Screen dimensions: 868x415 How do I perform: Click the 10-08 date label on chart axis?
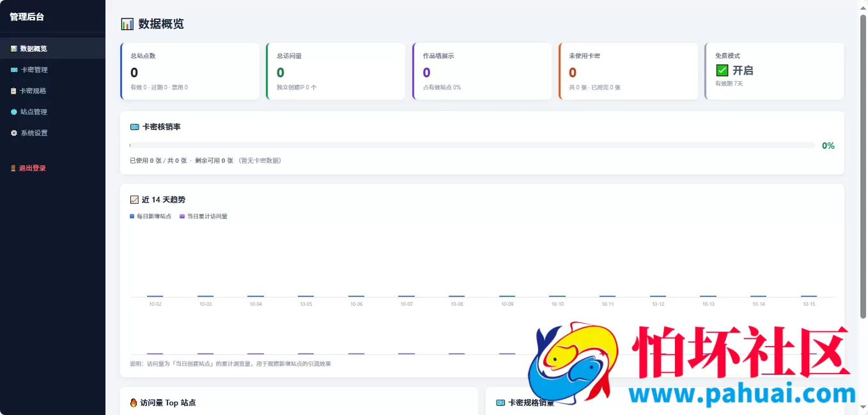[x=457, y=305]
